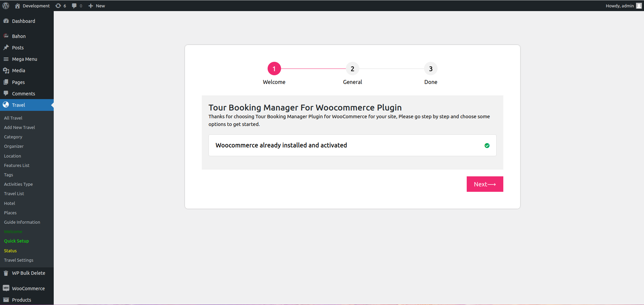Image resolution: width=644 pixels, height=305 pixels.
Task: Click the New label in admin bar
Action: point(100,6)
